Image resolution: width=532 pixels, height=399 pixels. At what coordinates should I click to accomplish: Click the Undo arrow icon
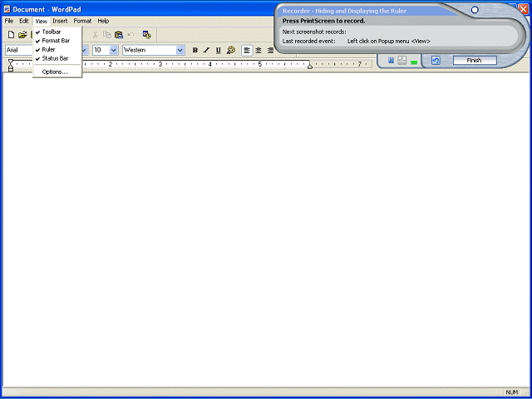[x=131, y=35]
